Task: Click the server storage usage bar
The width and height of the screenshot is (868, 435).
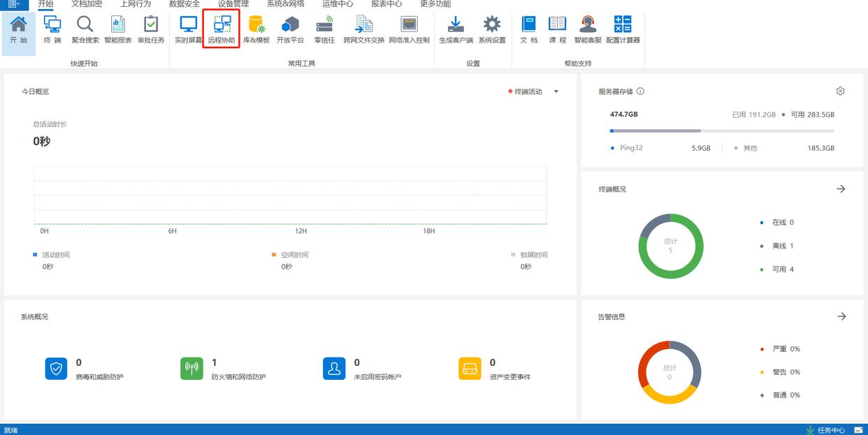Action: click(721, 131)
